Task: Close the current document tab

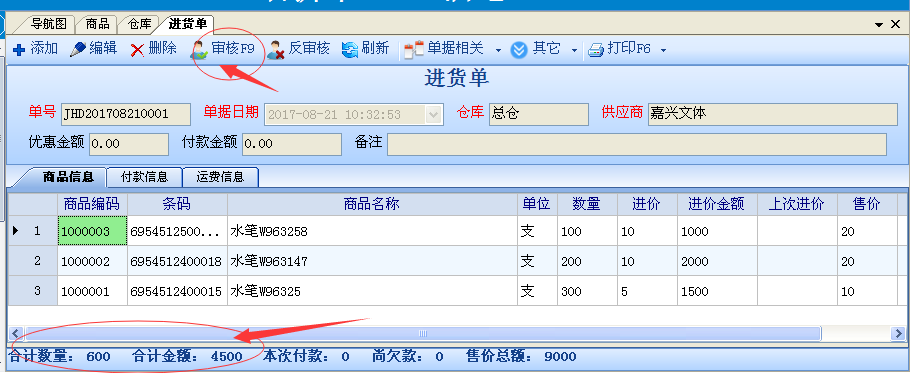Action: [895, 24]
